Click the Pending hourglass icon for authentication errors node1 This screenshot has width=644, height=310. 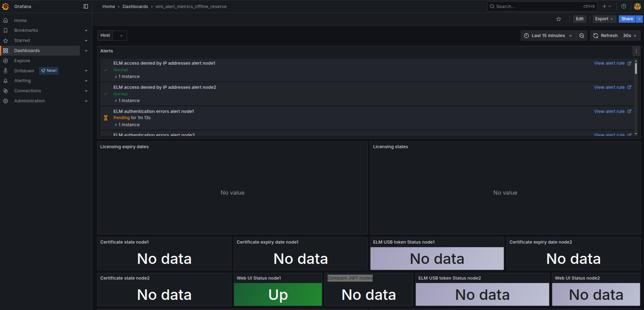pyautogui.click(x=106, y=118)
